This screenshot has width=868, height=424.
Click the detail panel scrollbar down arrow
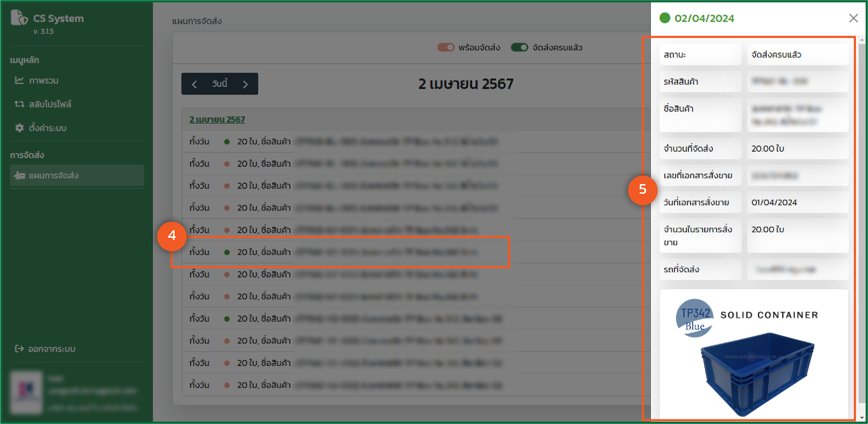[862, 418]
